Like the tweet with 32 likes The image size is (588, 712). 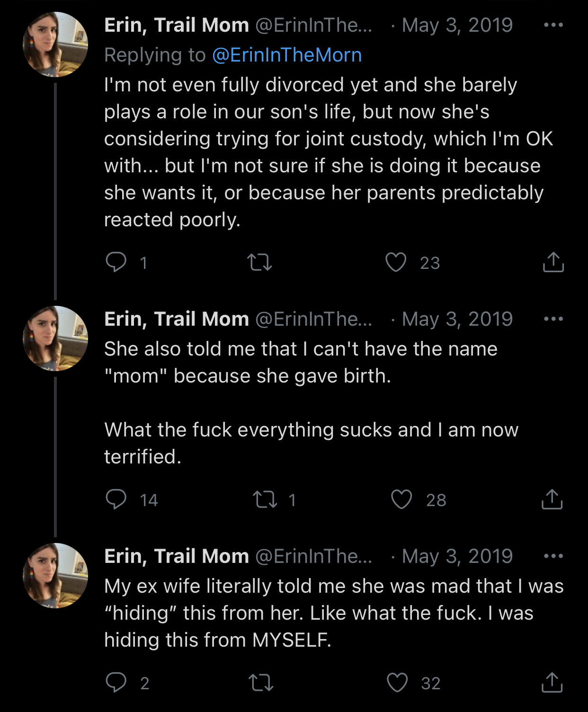click(x=397, y=682)
